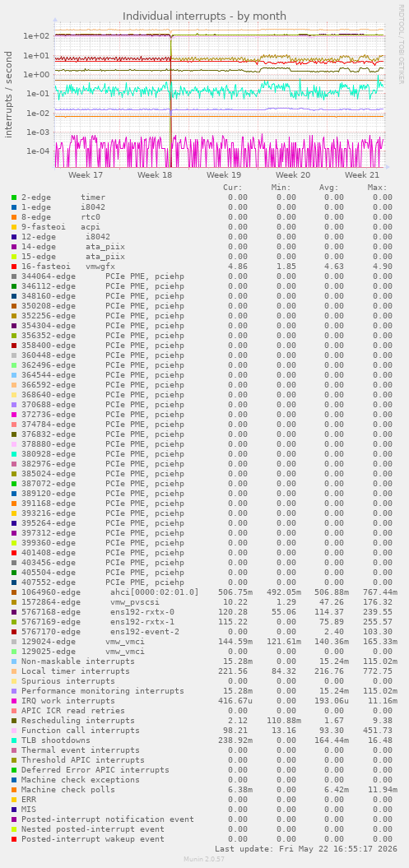Screen dimensions: 409x868
Task: Click the magenta IRQ work interrupts swatch
Action: pos(14,701)
